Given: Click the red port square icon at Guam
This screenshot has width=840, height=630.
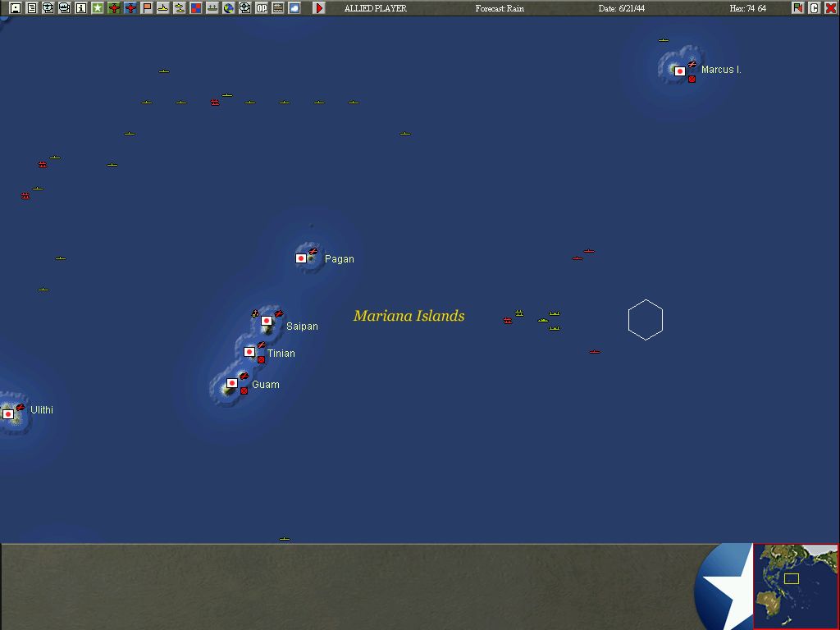Looking at the screenshot, I should click(244, 391).
